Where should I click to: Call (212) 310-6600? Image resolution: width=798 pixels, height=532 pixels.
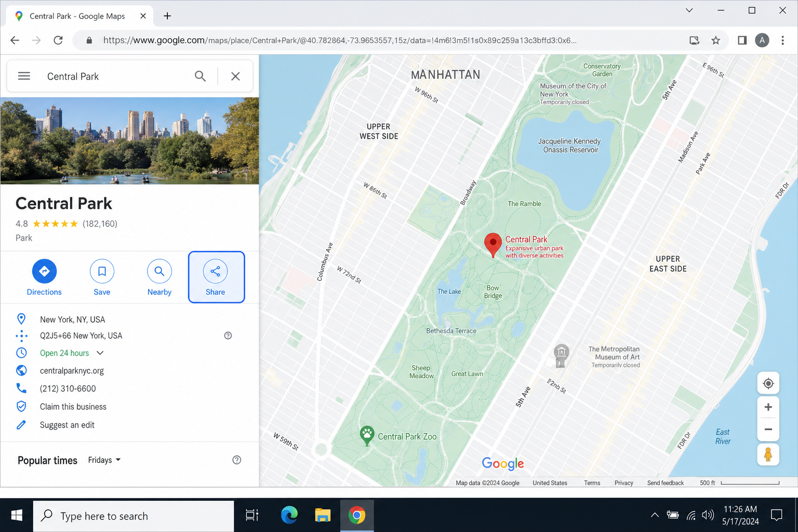[68, 389]
